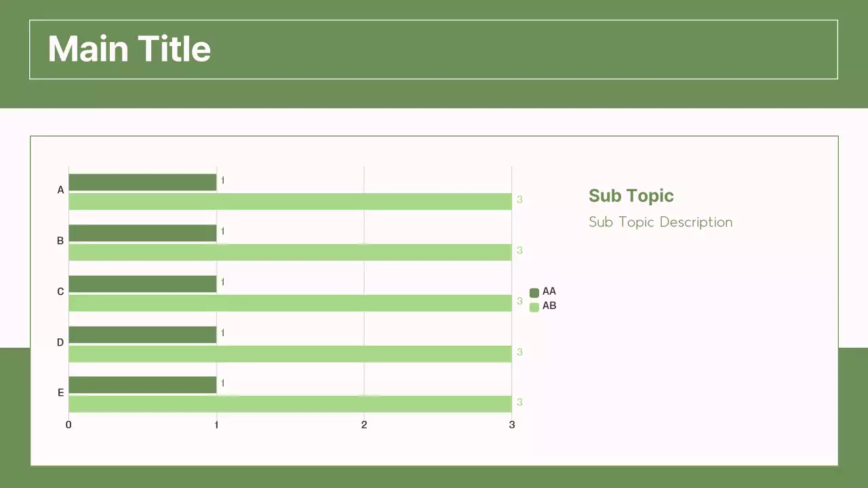This screenshot has width=868, height=488.
Task: Click data label 1 beside bar C
Action: (222, 282)
